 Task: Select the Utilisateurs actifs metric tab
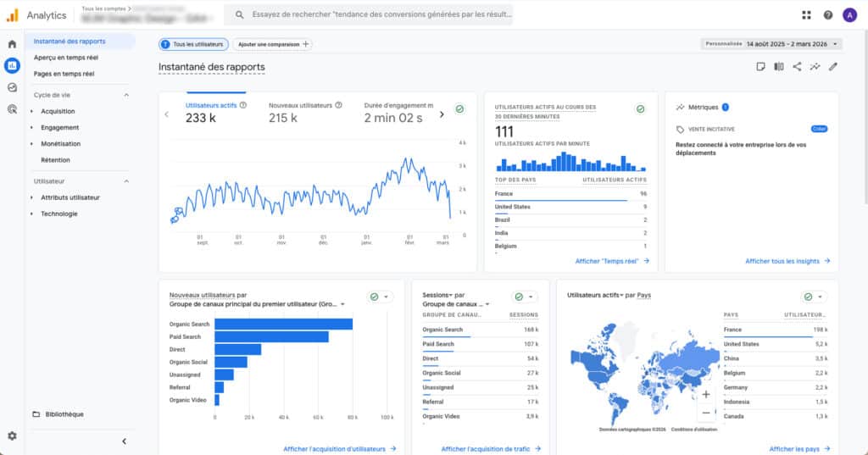pos(216,112)
